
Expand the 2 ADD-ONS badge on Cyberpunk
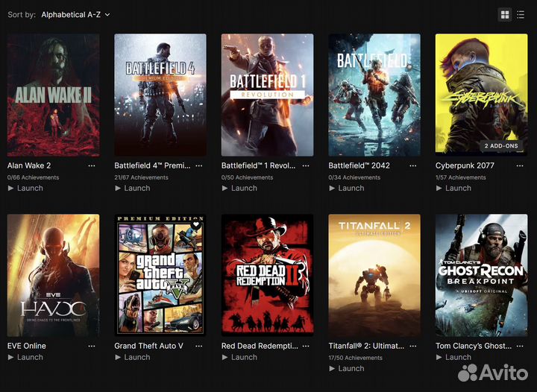point(500,146)
